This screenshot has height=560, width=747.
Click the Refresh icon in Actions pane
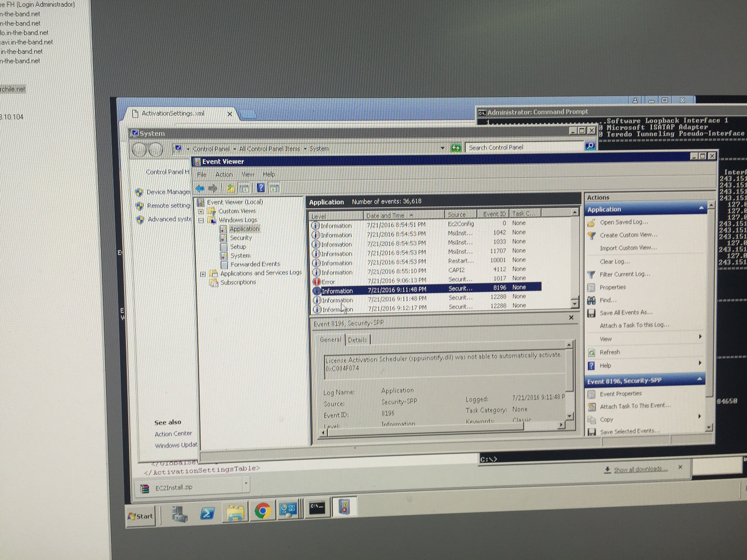591,352
